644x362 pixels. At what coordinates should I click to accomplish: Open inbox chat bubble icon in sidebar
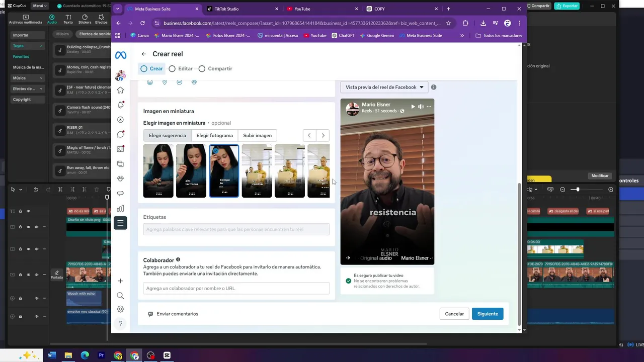point(120,134)
